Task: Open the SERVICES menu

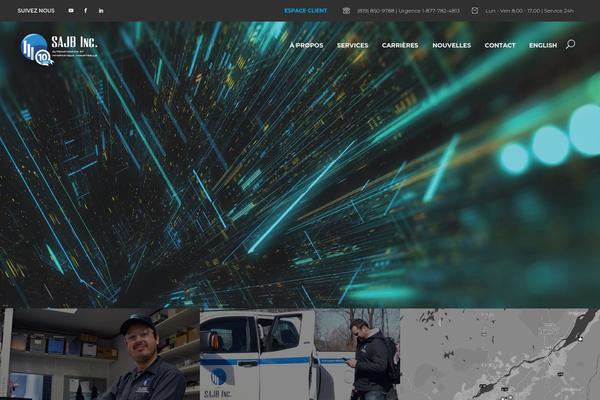Action: (352, 45)
